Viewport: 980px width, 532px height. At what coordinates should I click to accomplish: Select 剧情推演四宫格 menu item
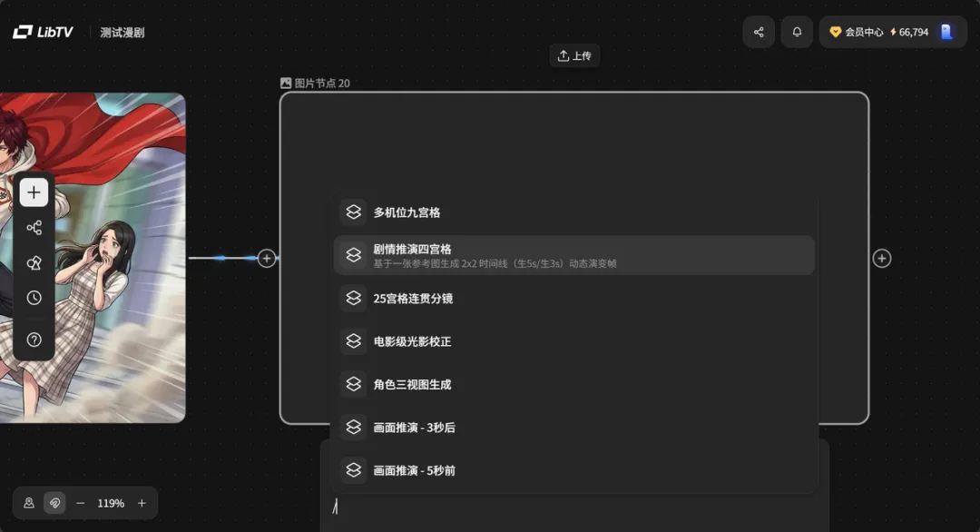click(x=573, y=255)
